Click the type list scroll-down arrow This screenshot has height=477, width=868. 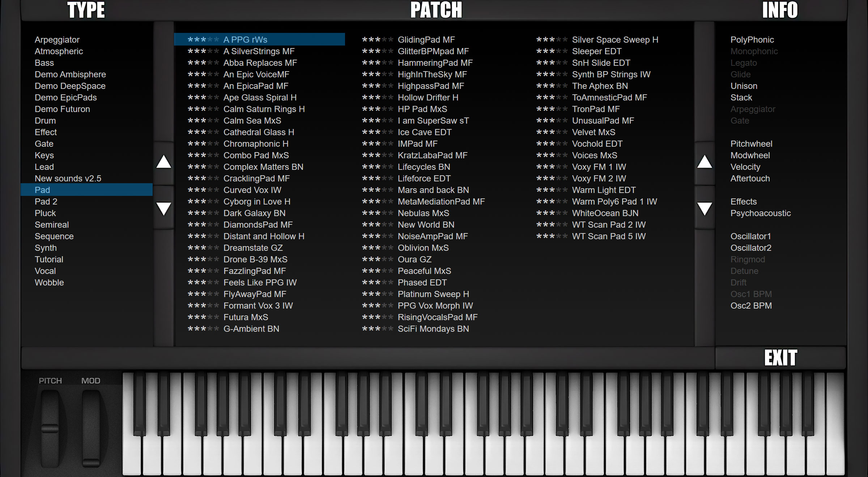[163, 209]
